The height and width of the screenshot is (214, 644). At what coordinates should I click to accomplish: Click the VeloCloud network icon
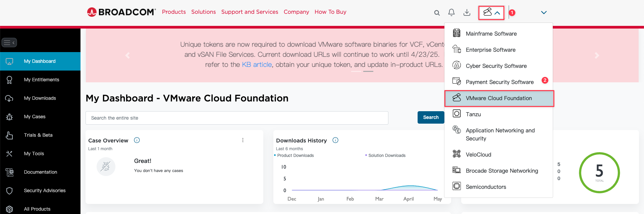(457, 154)
